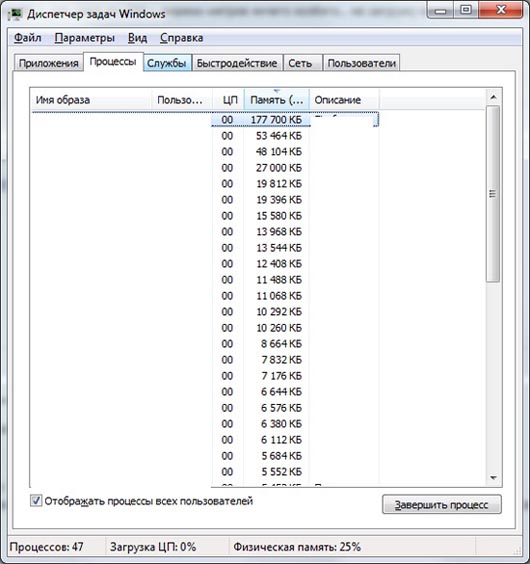530x564 pixels.
Task: Open the Пользователи tab
Action: (361, 63)
